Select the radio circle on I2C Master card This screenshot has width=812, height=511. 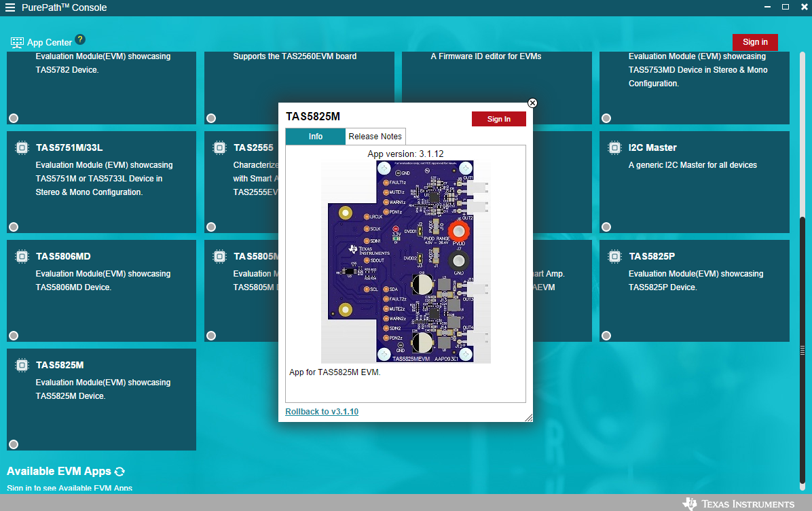point(606,227)
